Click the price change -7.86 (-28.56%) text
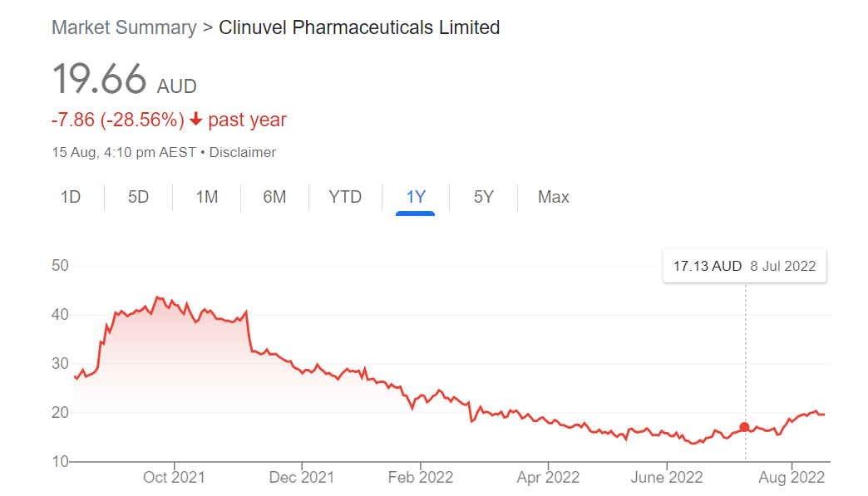The image size is (868, 496). coord(117,120)
